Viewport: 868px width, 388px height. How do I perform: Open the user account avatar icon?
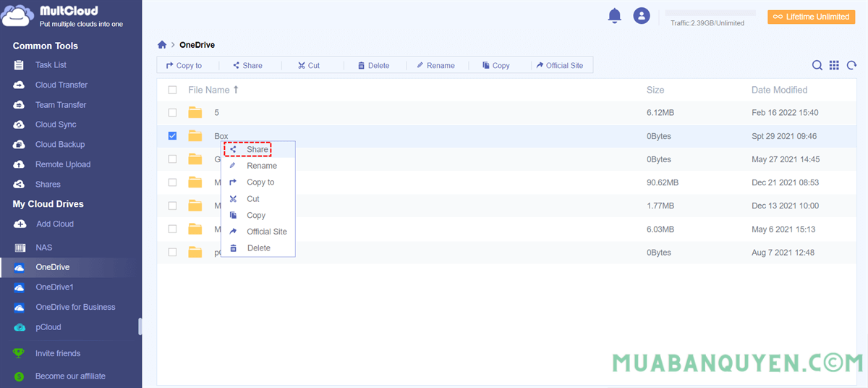642,15
